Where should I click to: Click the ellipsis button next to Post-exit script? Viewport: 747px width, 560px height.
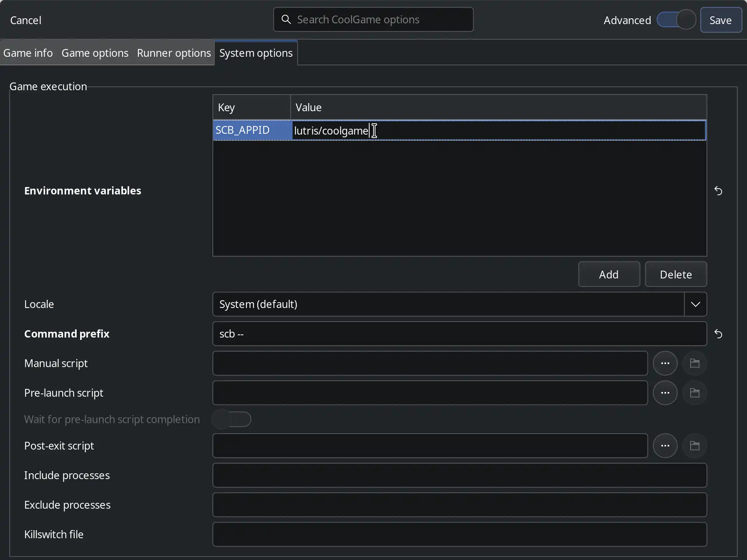[x=665, y=446]
